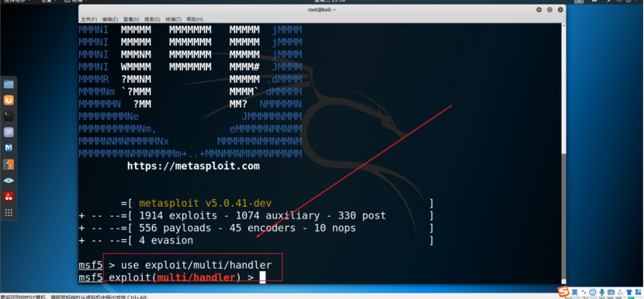Show all applications grid in dock
Image resolution: width=644 pixels, height=299 pixels.
(9, 212)
